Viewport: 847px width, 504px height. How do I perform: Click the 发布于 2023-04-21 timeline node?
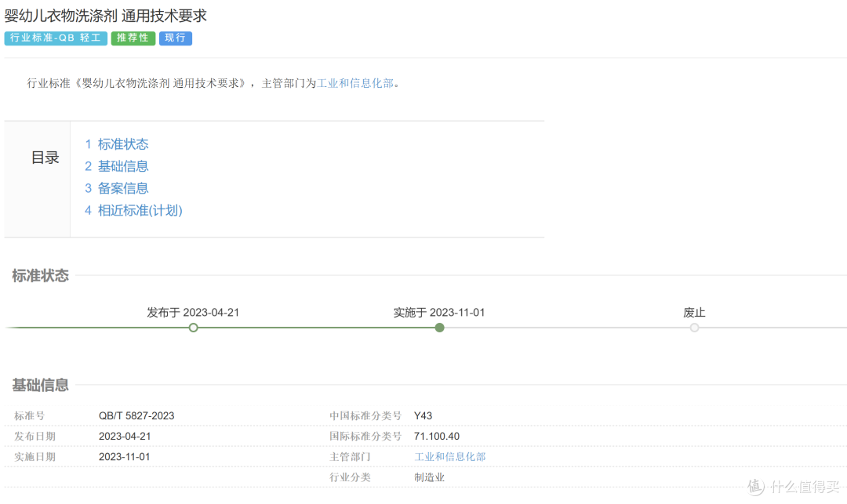[194, 328]
